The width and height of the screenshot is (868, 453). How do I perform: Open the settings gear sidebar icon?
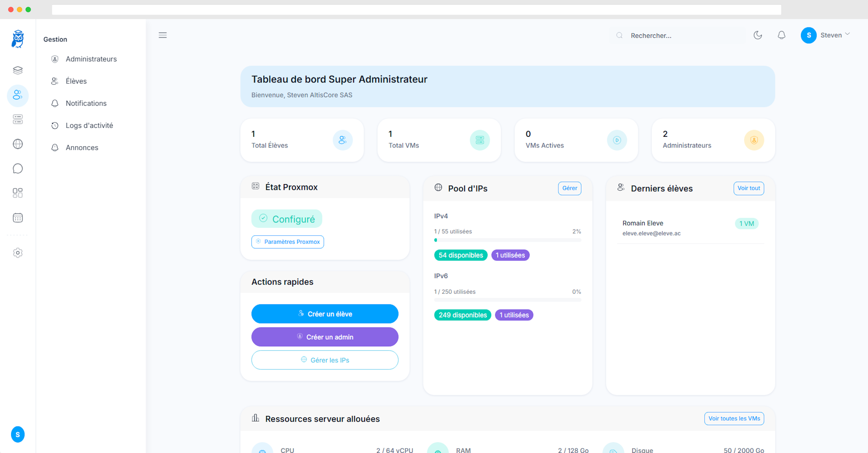click(18, 253)
